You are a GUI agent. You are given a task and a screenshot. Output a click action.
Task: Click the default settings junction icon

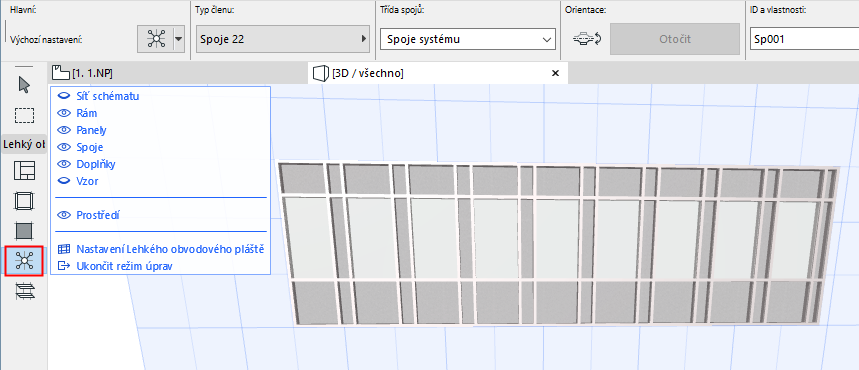coord(156,39)
